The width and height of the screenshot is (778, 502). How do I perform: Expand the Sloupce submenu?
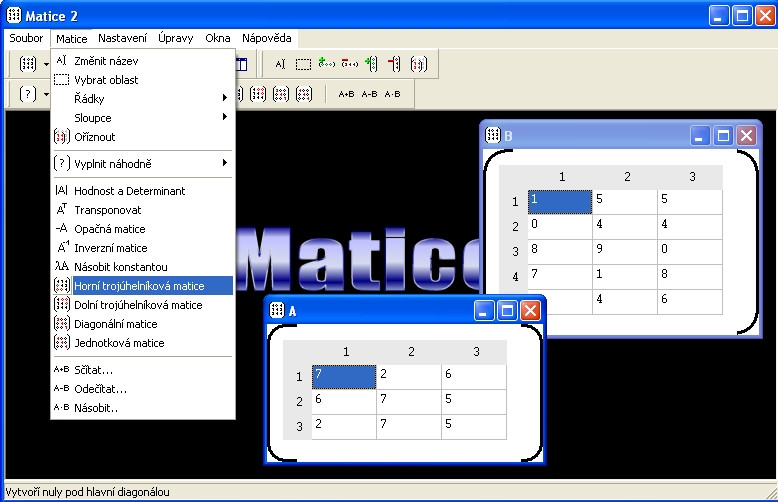(x=142, y=118)
